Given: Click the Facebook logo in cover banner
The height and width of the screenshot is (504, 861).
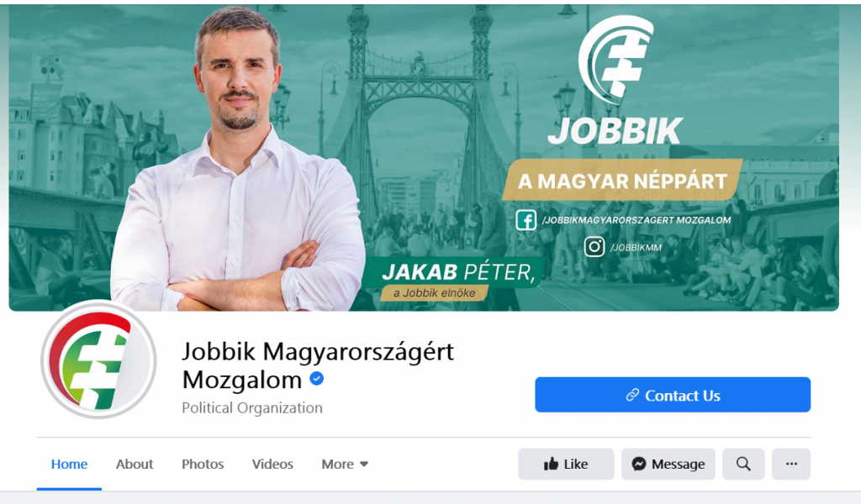Looking at the screenshot, I should 526,220.
